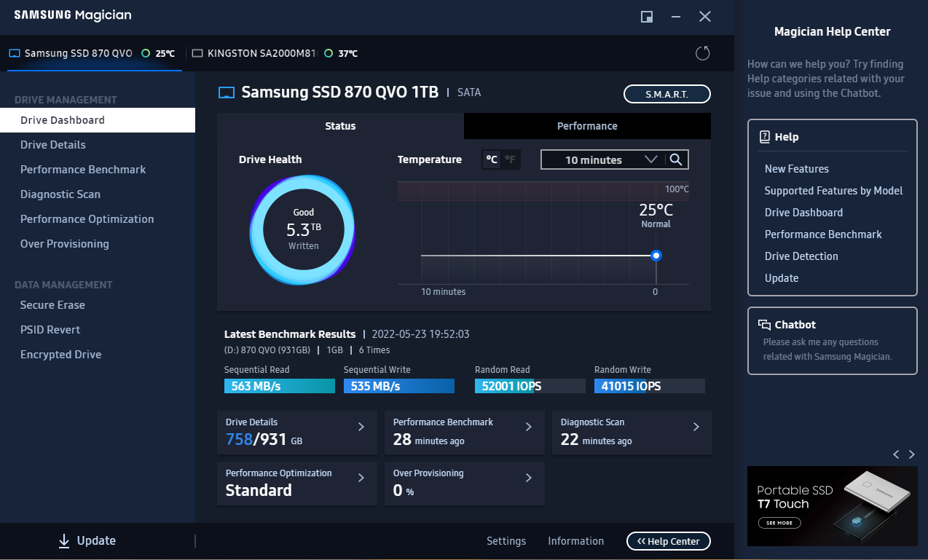Click the drive icon beside the Samsung SSD 870 QVO 1TB heading

tap(227, 92)
